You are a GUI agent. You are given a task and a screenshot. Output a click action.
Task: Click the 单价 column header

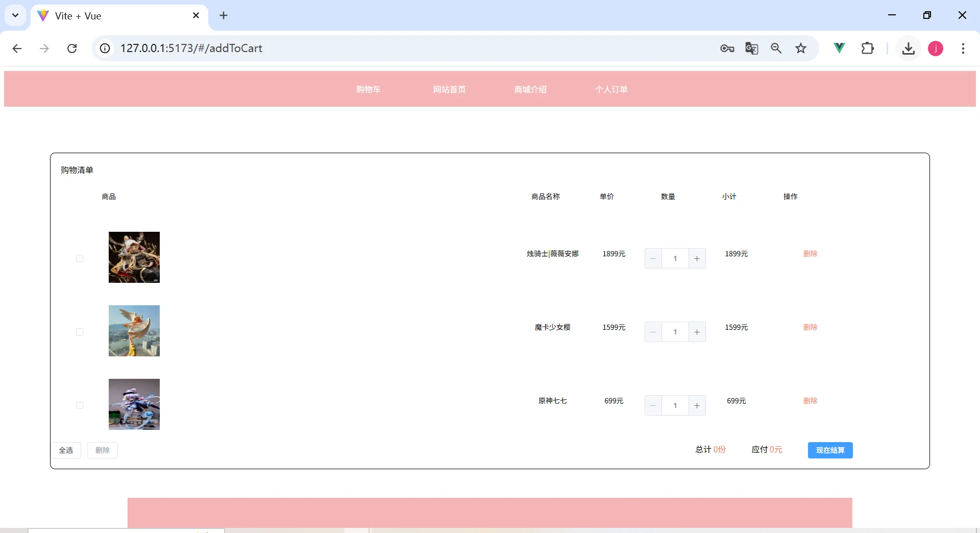tap(607, 197)
